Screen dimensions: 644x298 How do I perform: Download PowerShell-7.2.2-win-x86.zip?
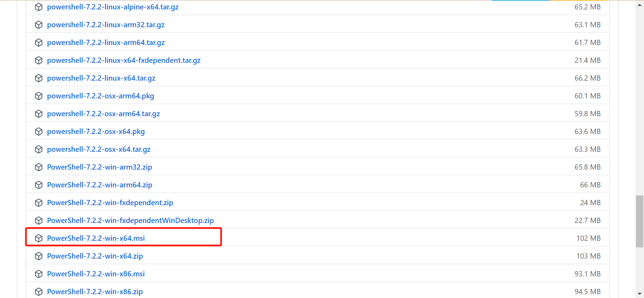pyautogui.click(x=95, y=292)
